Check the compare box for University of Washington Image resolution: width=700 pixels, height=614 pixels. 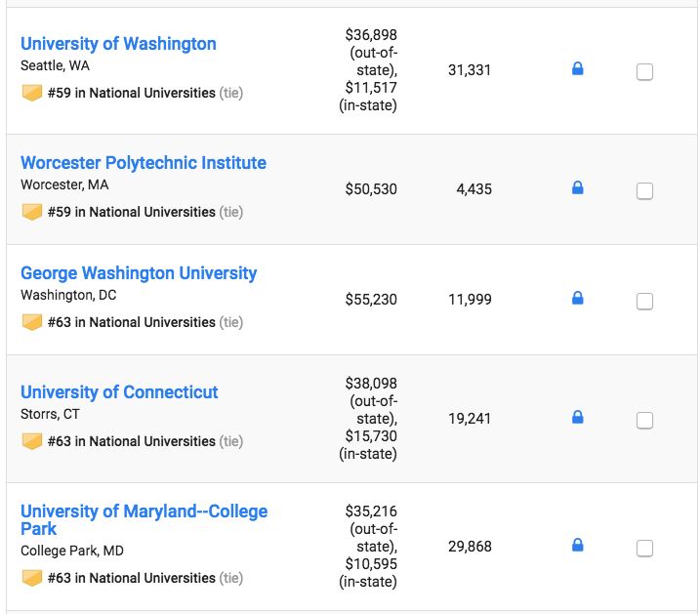[x=644, y=71]
